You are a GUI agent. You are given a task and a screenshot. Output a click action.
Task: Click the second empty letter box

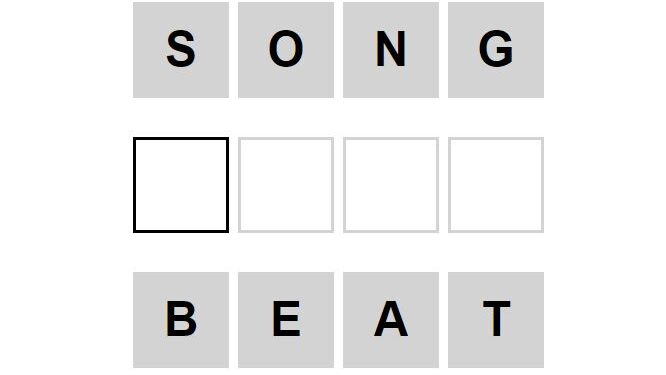click(286, 185)
